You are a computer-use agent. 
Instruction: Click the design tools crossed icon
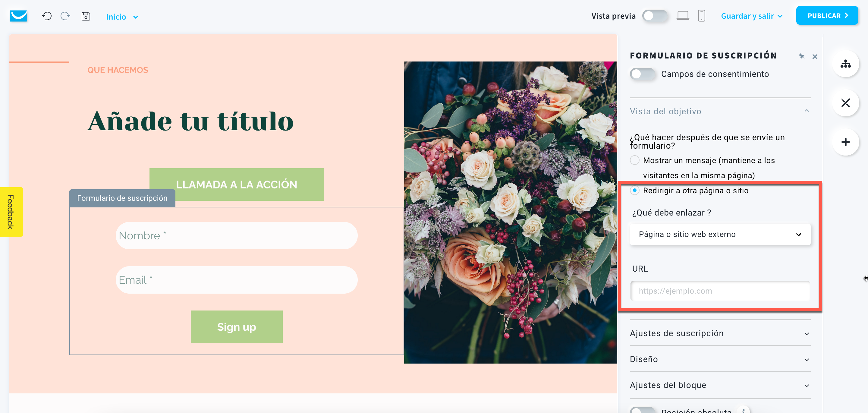coord(845,103)
